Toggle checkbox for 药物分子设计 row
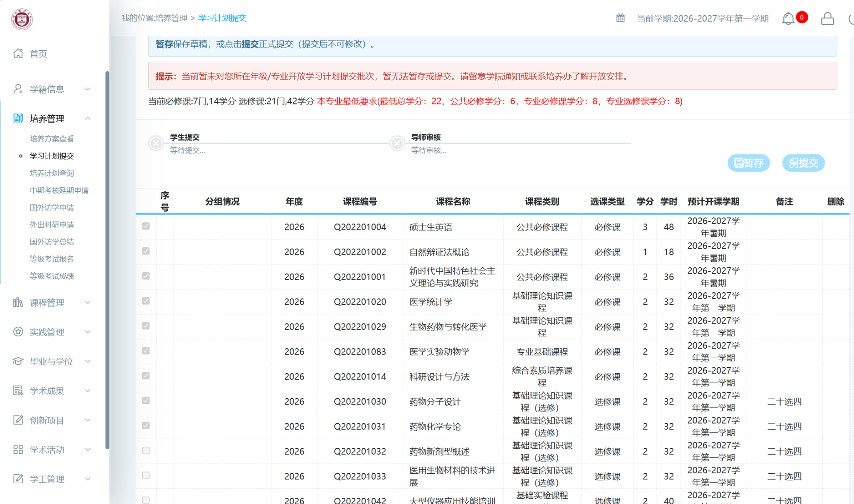The image size is (854, 504). click(x=146, y=400)
